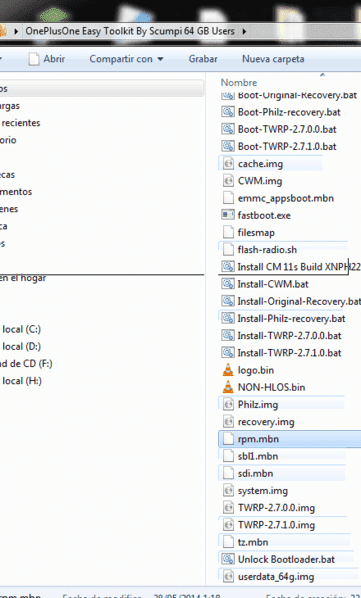Sort files by the Nombre column header
Viewport: 361px width, 598px height.
(239, 82)
